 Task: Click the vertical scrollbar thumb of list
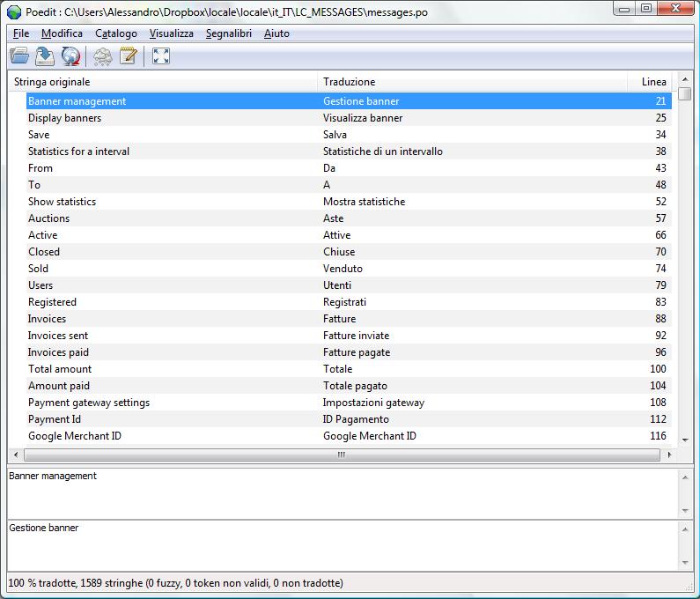click(x=685, y=93)
